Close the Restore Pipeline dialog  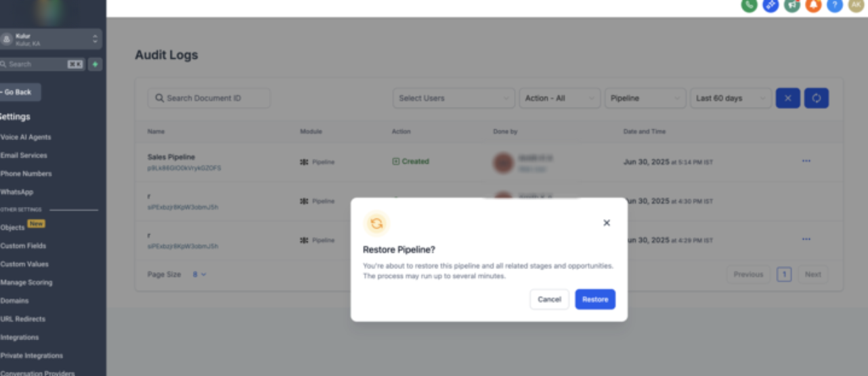607,223
